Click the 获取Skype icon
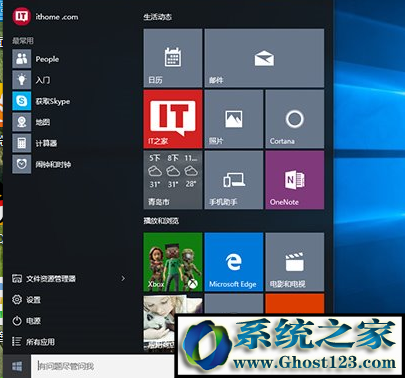 (22, 101)
